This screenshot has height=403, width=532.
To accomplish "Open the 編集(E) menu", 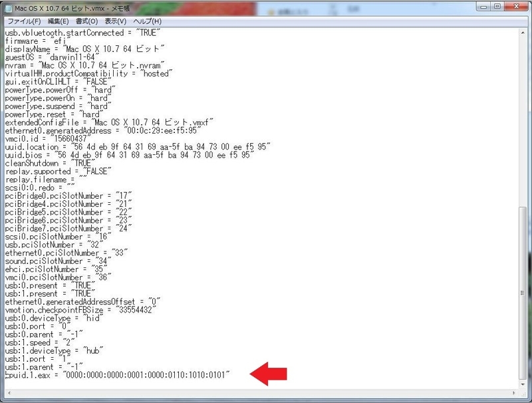I will tap(59, 21).
